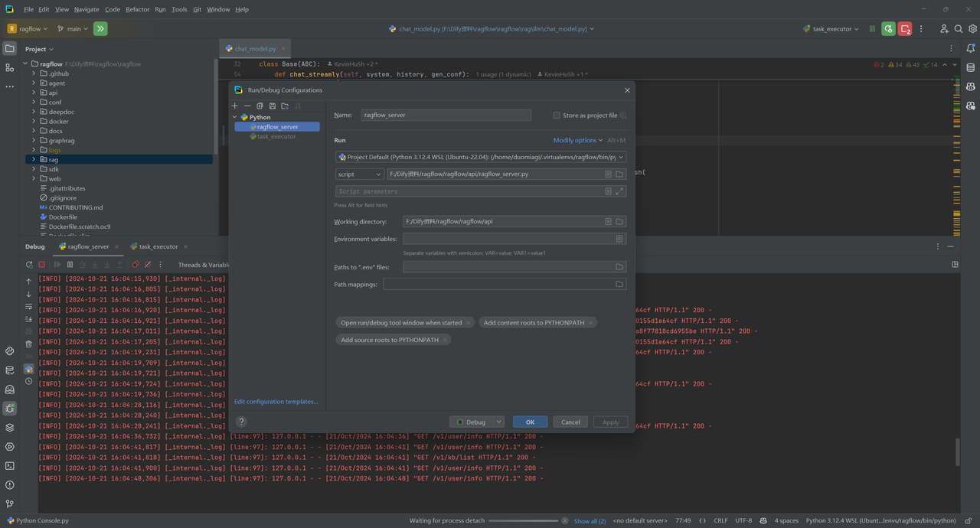This screenshot has height=528, width=980.
Task: Open Search Everywhere magnifier icon
Action: tap(958, 29)
